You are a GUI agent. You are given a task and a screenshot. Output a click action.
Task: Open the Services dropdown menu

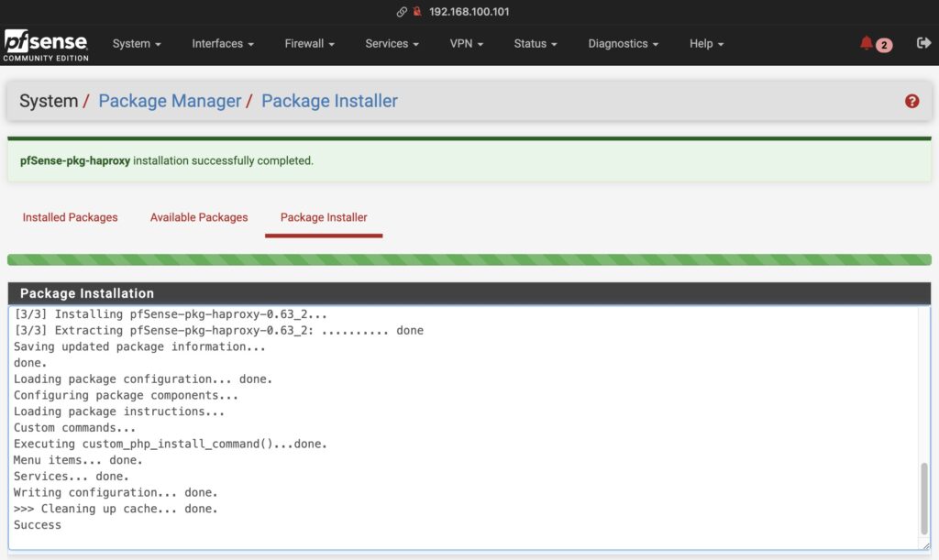[392, 44]
